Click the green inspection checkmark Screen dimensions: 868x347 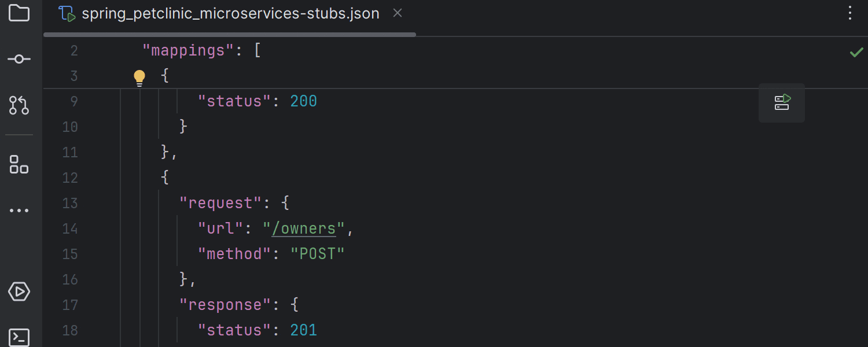pos(856,53)
